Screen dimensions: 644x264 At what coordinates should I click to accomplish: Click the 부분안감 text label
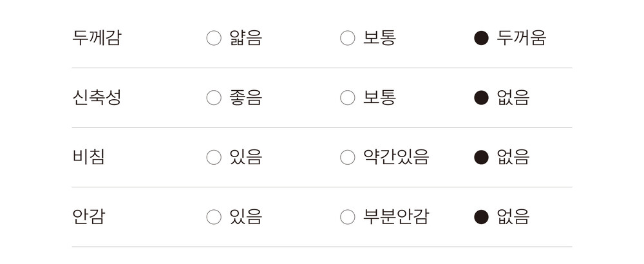395,217
